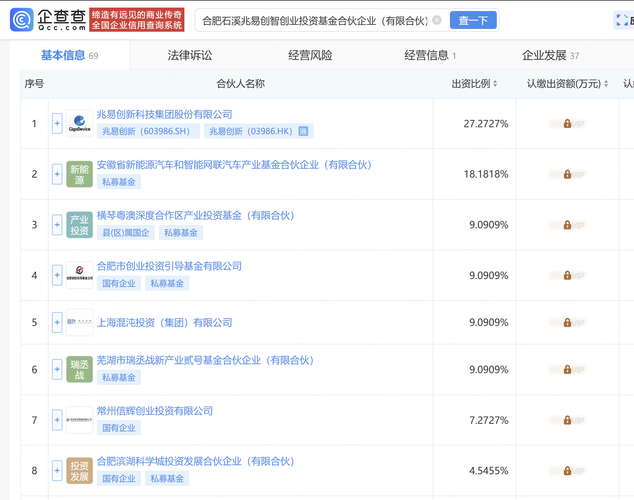The height and width of the screenshot is (500, 634).
Task: Click the 查一下 search button
Action: pos(473,20)
